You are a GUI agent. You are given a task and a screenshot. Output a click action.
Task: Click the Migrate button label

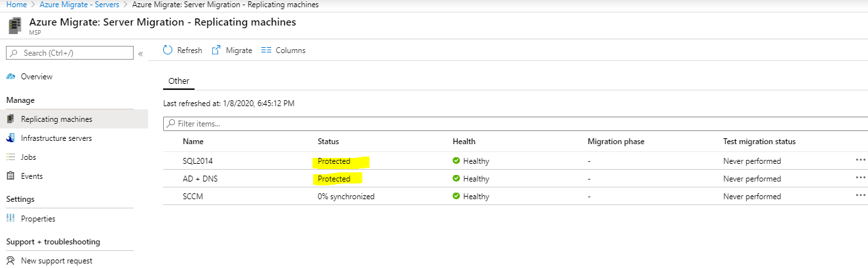click(239, 50)
